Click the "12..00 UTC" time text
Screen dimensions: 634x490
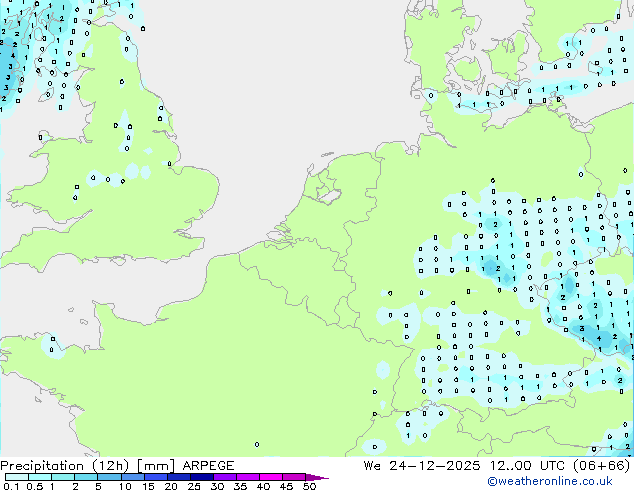[x=527, y=466]
